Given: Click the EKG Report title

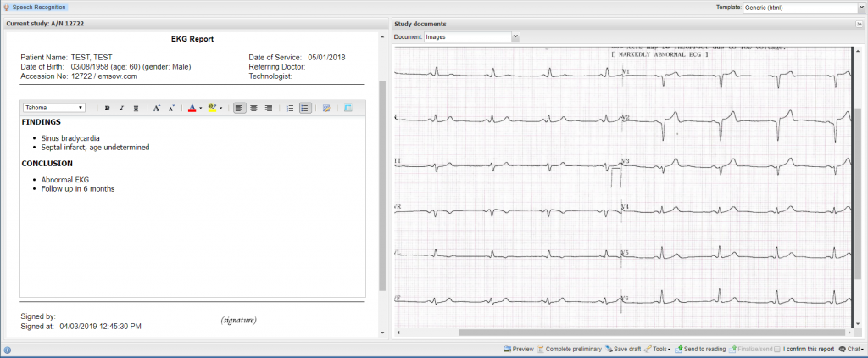Looking at the screenshot, I should click(192, 39).
